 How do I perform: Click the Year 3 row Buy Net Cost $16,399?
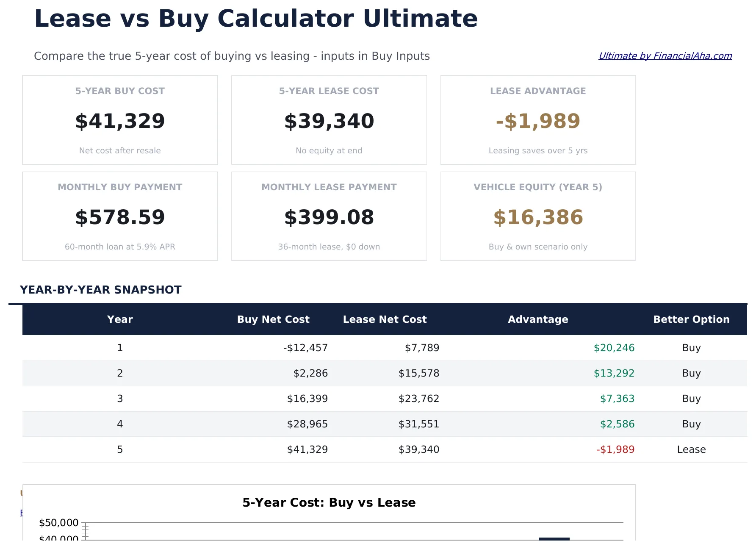coord(307,398)
